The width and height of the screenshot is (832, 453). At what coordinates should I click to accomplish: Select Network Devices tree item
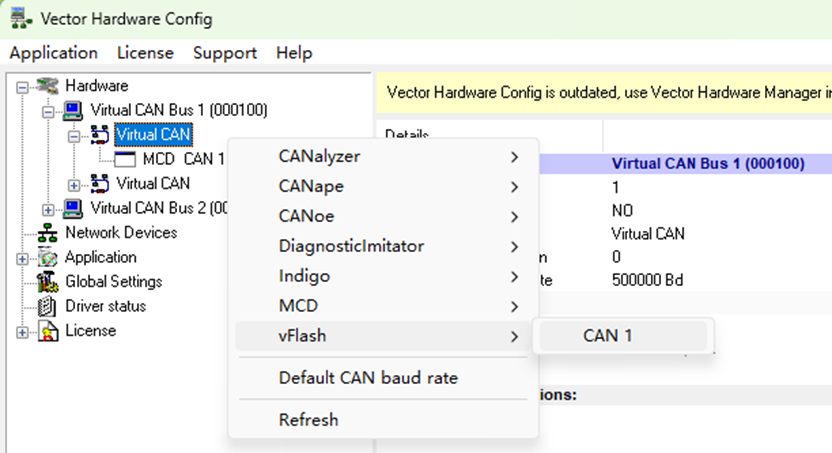pyautogui.click(x=122, y=233)
